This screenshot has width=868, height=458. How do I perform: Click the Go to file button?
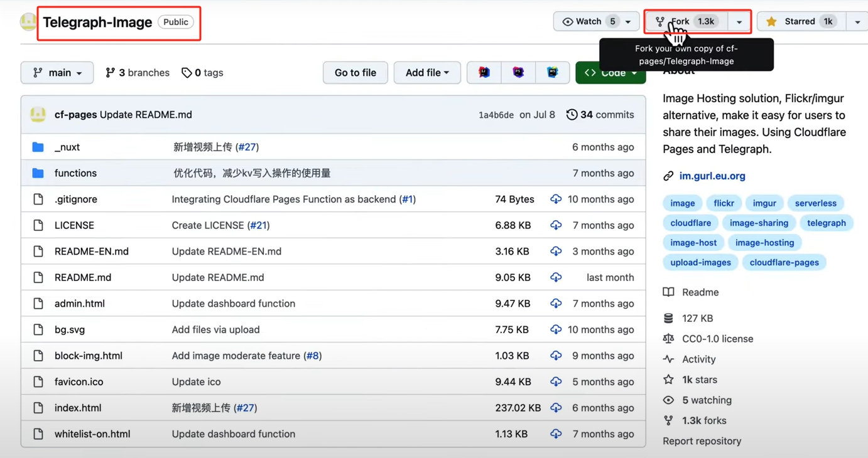[355, 73]
